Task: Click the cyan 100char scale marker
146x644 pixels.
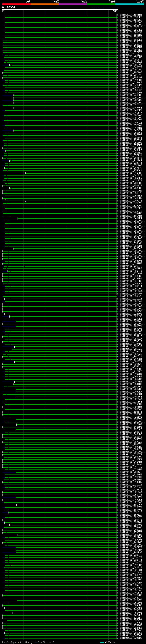Action: [102, 642]
